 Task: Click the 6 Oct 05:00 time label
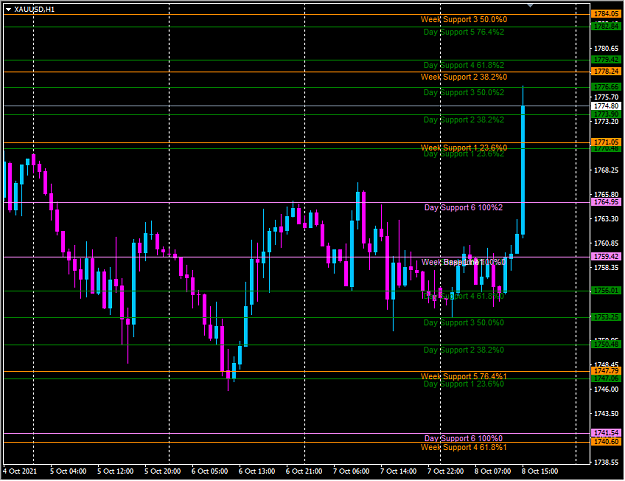[210, 471]
